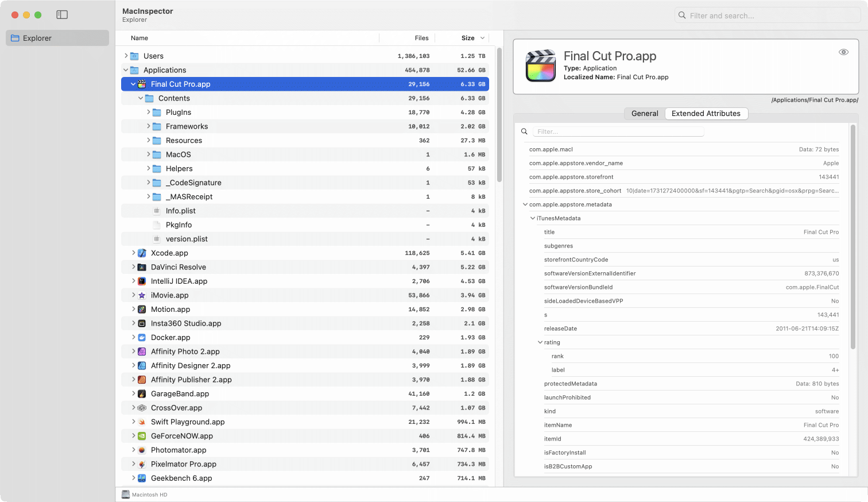Screen dimensions: 868x502
Task: Click the Info.plist file icon
Action: pos(157,211)
